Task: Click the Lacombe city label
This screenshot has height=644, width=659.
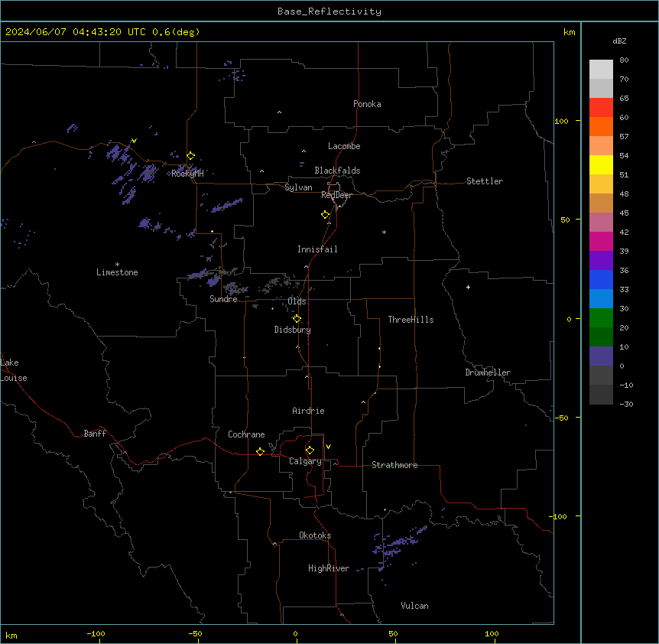Action: [x=344, y=146]
